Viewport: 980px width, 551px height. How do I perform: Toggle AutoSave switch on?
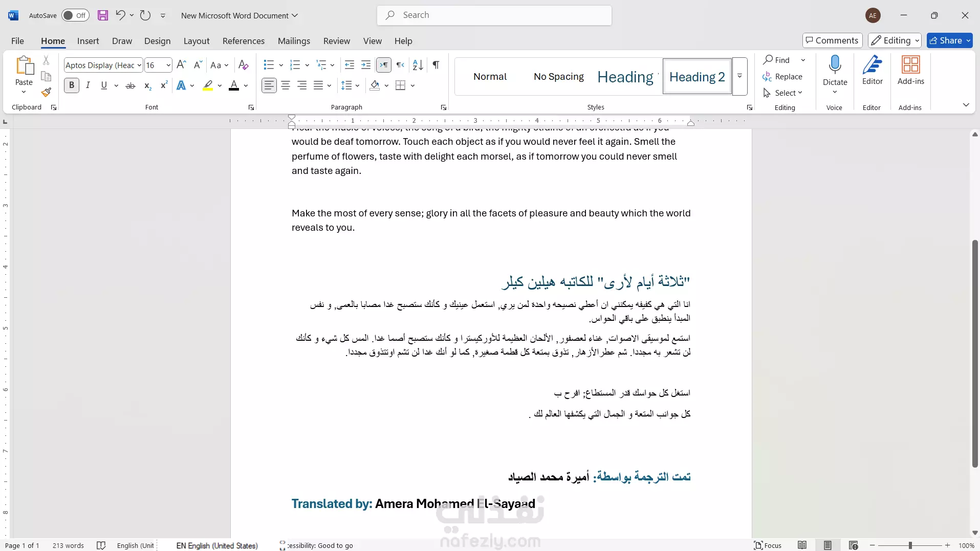click(x=75, y=15)
